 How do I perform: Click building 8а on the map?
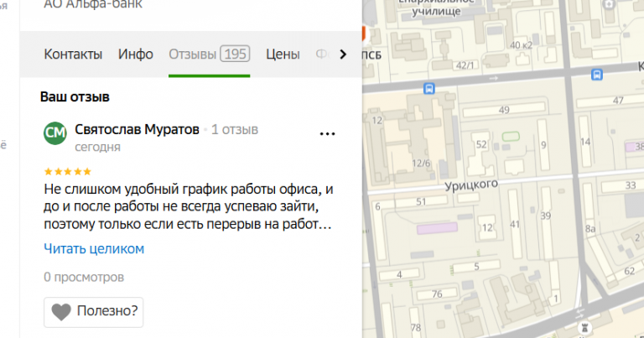(x=590, y=229)
